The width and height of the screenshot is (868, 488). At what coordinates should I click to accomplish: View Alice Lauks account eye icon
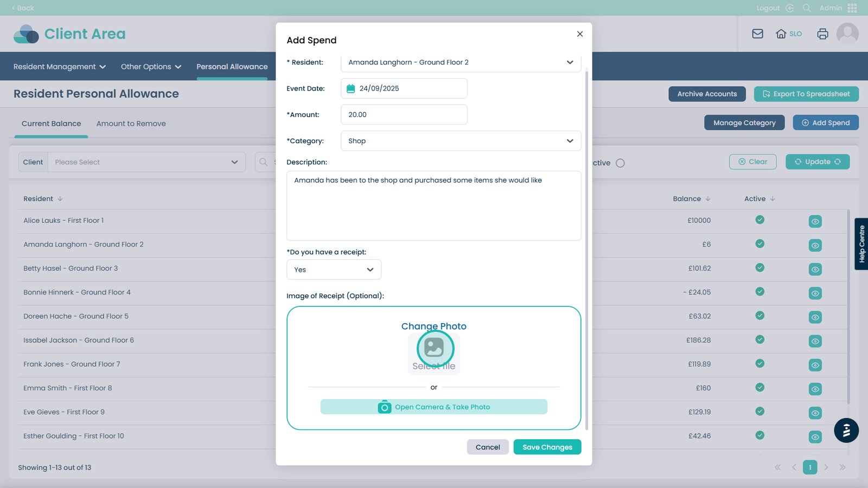tap(815, 221)
